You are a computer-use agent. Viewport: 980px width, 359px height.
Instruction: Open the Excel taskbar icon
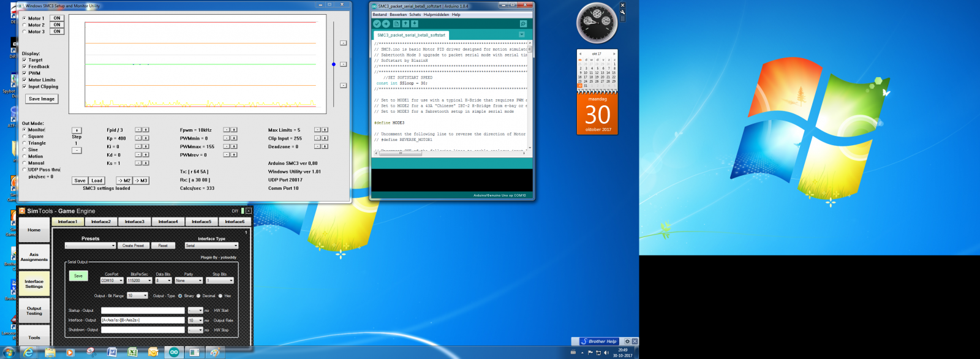point(132,352)
